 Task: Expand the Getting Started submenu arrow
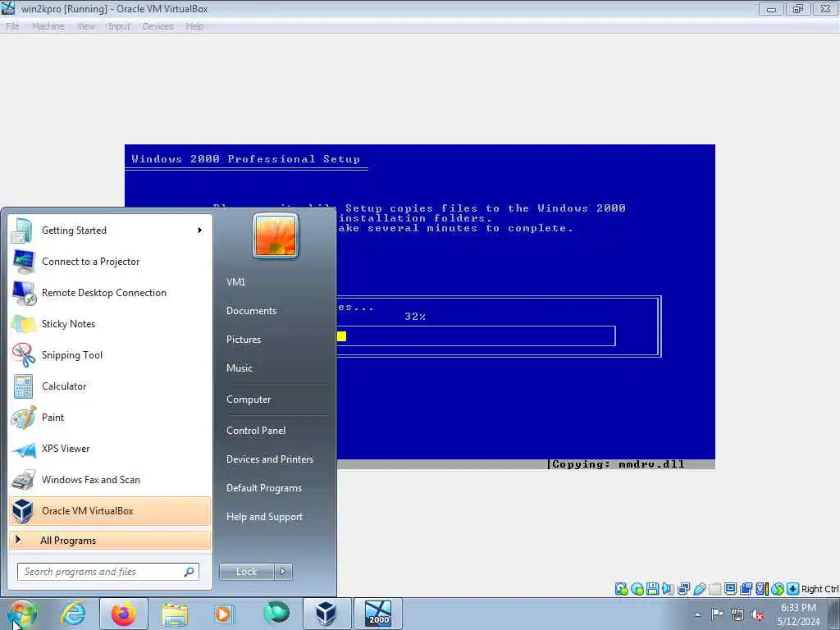(x=200, y=231)
